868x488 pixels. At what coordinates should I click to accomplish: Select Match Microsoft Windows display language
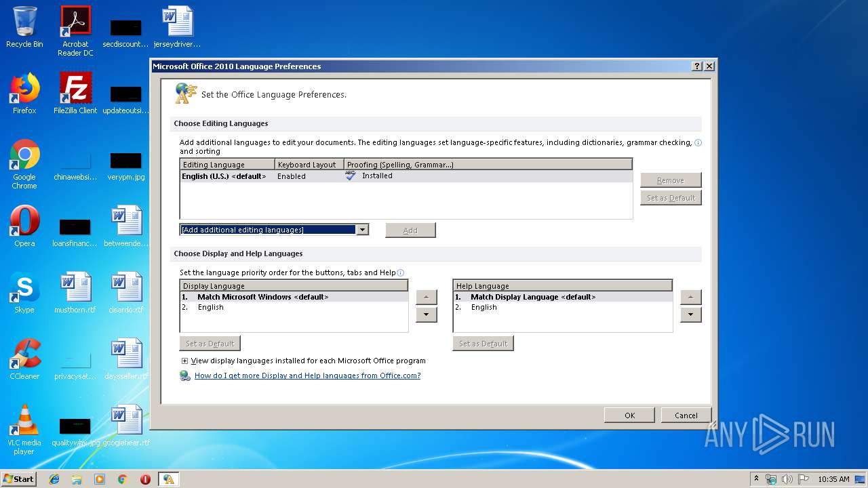pyautogui.click(x=294, y=297)
